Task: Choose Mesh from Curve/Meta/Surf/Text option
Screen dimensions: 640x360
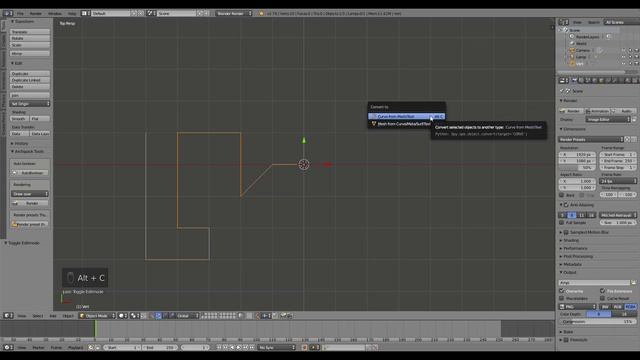Action: click(404, 124)
